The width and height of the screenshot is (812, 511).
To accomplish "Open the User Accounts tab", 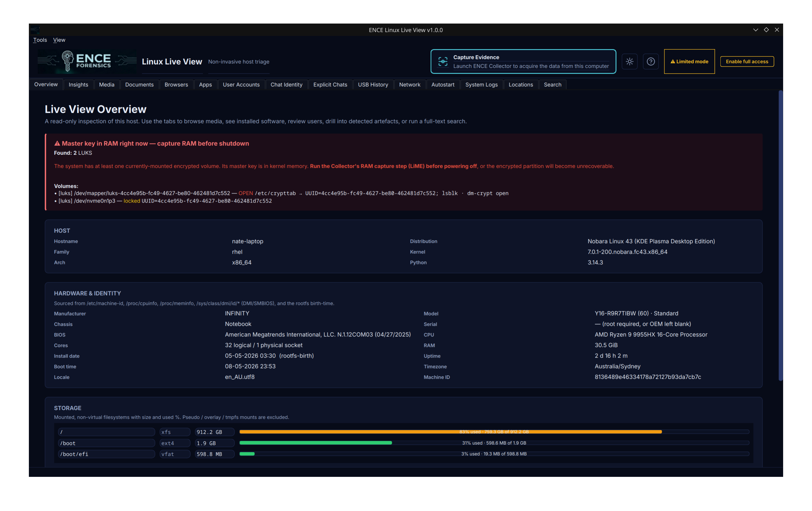I will point(241,85).
